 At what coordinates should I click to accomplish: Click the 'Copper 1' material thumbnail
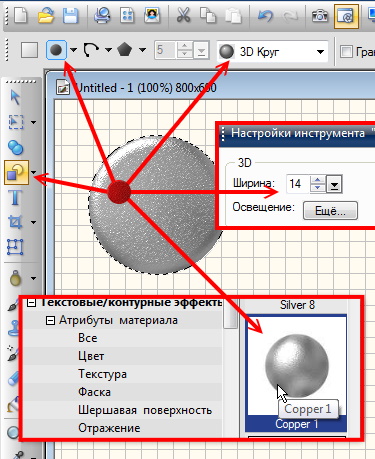click(x=296, y=367)
